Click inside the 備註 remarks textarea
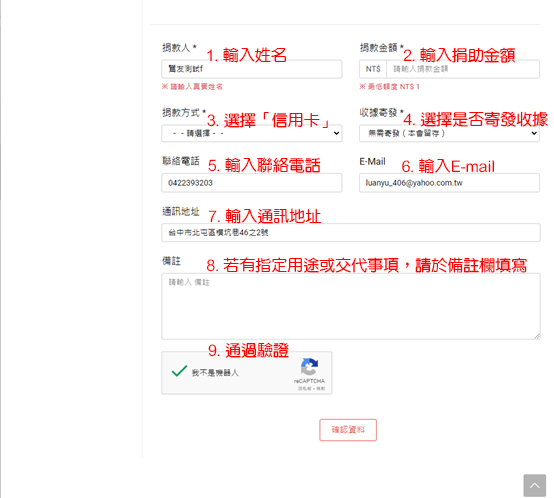554x498 pixels. 351,306
